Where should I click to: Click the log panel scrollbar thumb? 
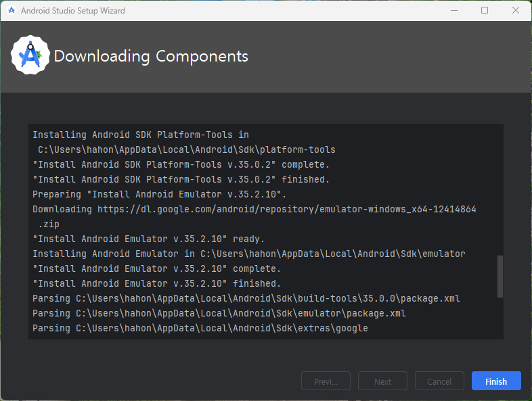(x=500, y=277)
